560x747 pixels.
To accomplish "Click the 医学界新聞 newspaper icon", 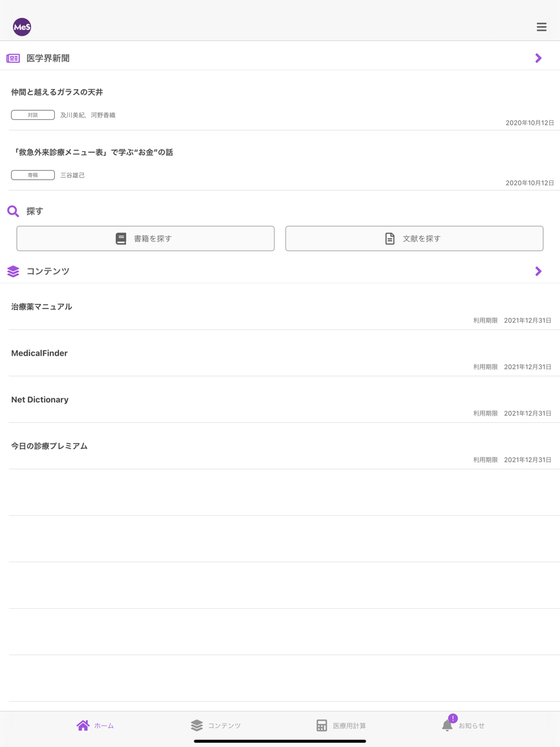I will pos(13,58).
